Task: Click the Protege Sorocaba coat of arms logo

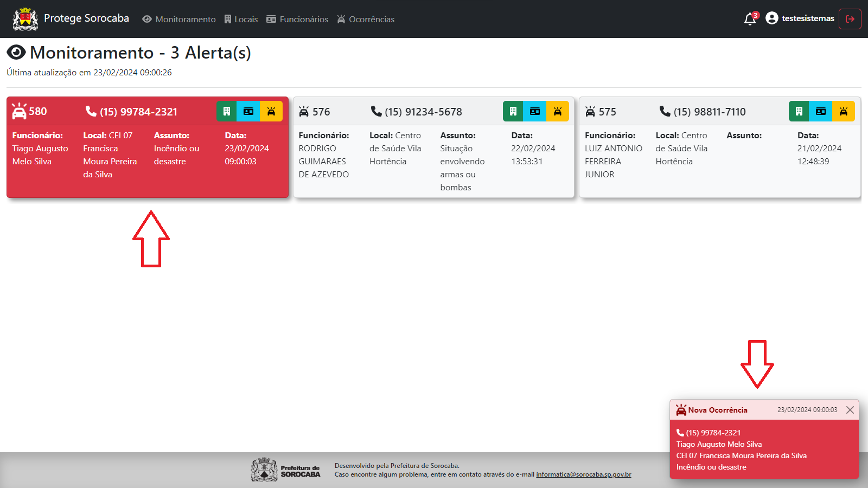Action: point(25,19)
